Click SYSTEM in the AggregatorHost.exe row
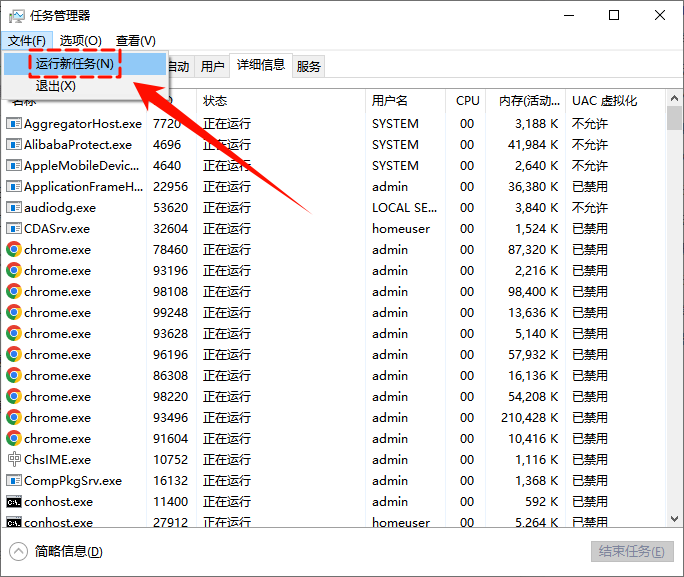The image size is (684, 577). click(x=395, y=124)
